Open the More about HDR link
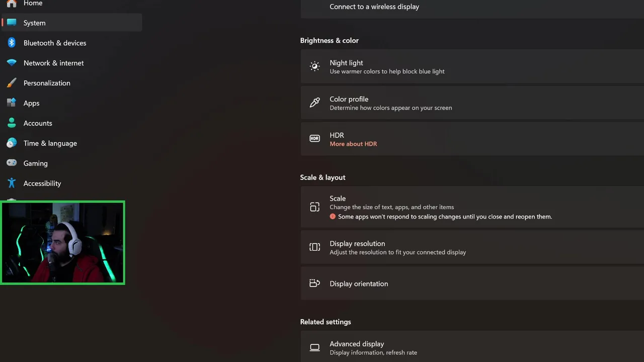The height and width of the screenshot is (362, 644). [353, 144]
